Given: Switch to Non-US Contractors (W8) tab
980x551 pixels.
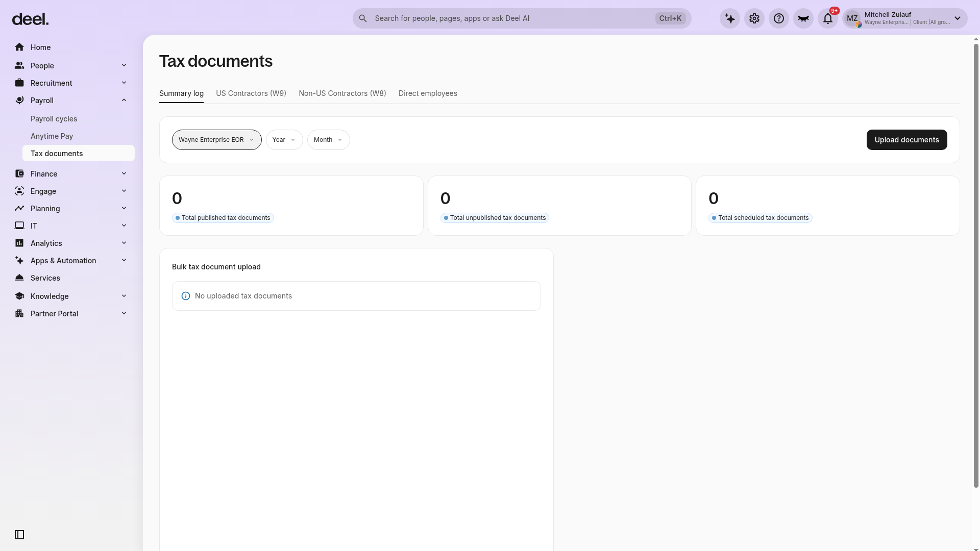Looking at the screenshot, I should click(342, 93).
